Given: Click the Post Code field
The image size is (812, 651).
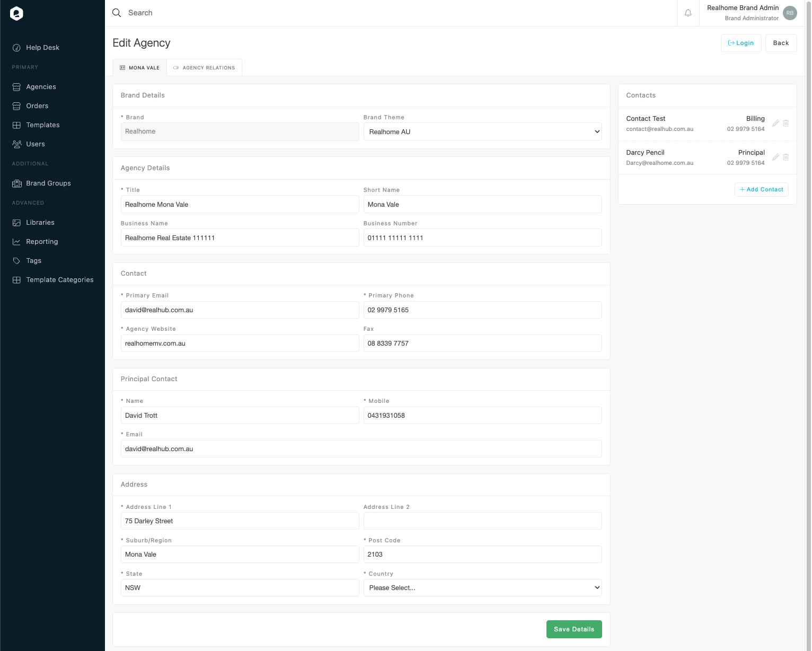Looking at the screenshot, I should [x=482, y=555].
